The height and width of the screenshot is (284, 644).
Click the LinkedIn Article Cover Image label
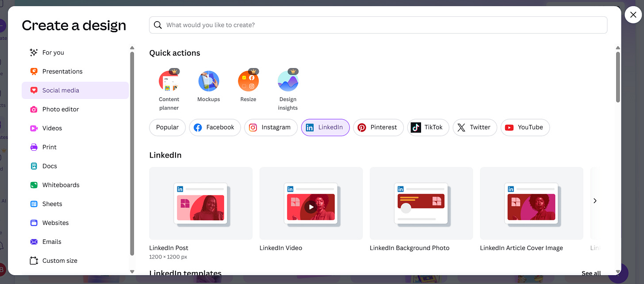(521, 248)
